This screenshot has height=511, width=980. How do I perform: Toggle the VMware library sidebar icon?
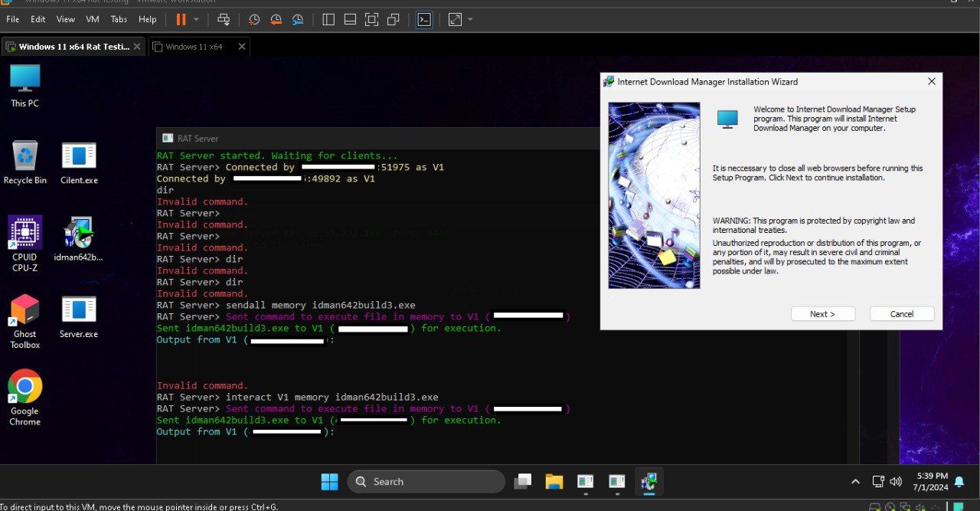click(x=328, y=19)
